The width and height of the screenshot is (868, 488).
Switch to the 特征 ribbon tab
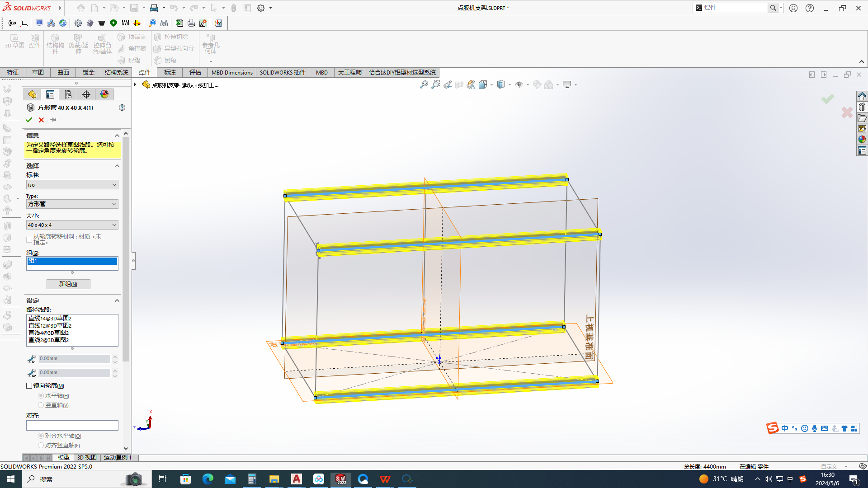[x=13, y=72]
